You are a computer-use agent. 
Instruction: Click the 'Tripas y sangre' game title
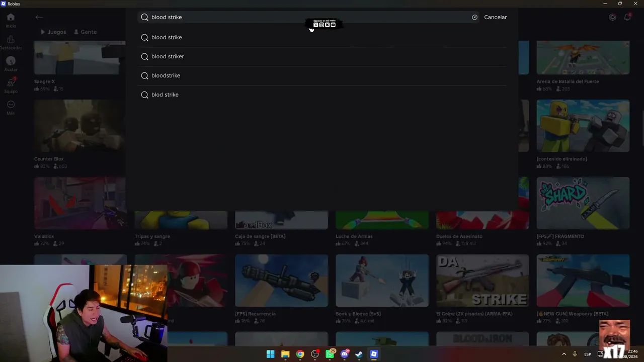pyautogui.click(x=152, y=236)
